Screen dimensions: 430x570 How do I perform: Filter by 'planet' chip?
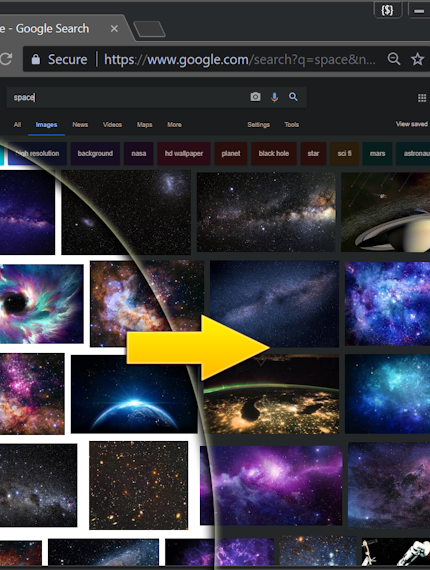tap(231, 153)
